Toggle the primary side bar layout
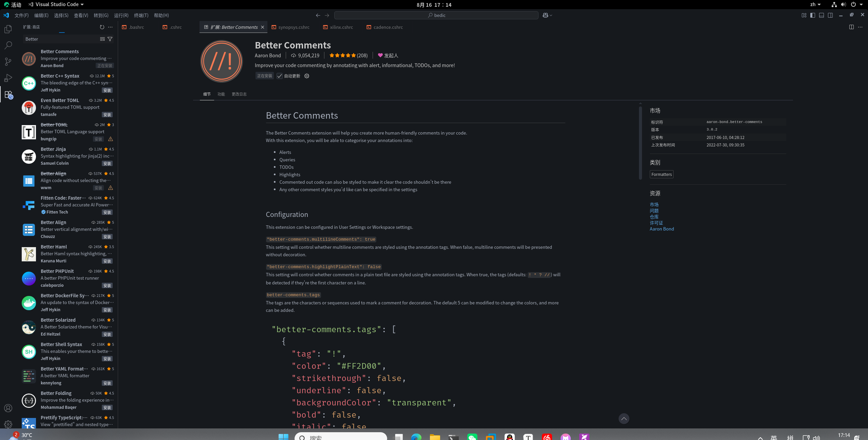 pos(812,15)
